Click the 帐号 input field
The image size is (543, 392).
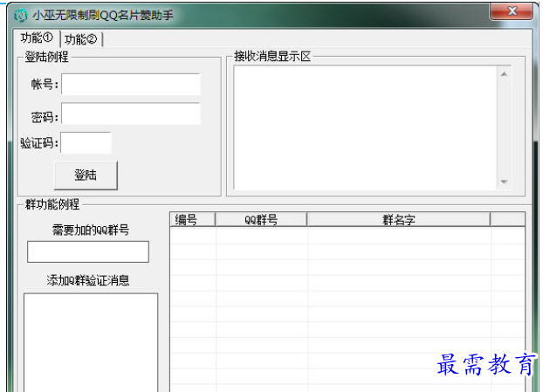coord(131,84)
